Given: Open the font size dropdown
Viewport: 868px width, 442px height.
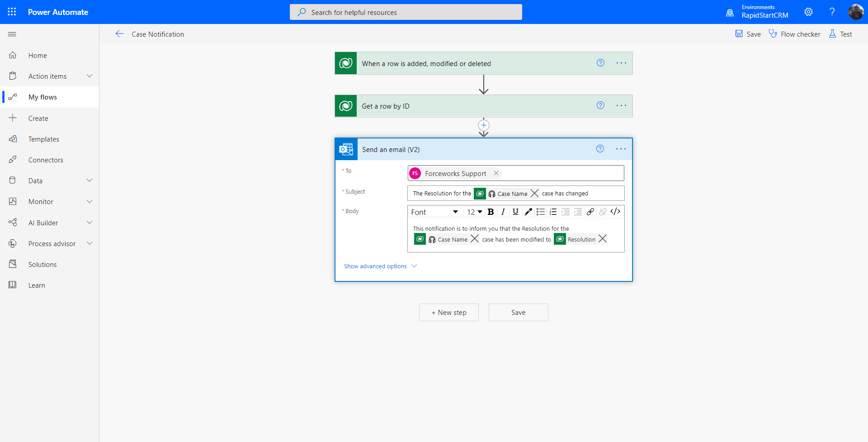Looking at the screenshot, I should pyautogui.click(x=474, y=212).
